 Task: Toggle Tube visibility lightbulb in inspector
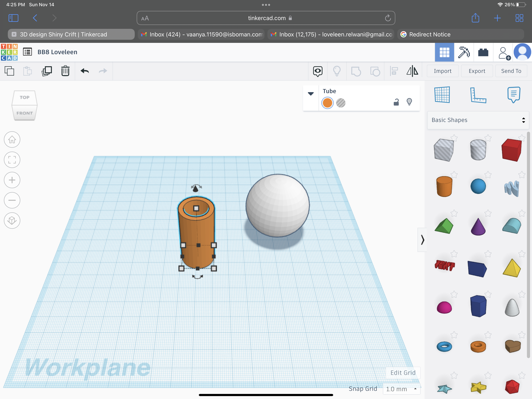pos(409,102)
